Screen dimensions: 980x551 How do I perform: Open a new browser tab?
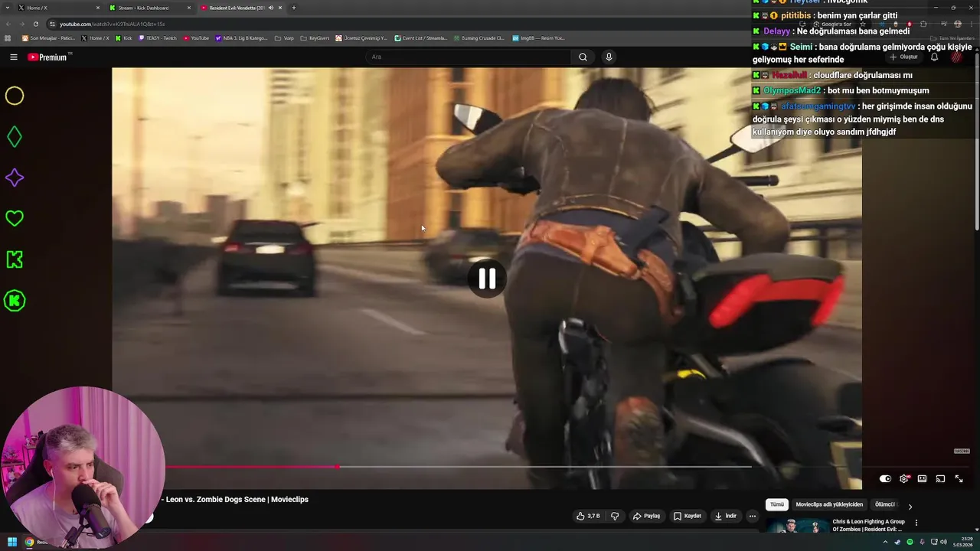[x=293, y=8]
